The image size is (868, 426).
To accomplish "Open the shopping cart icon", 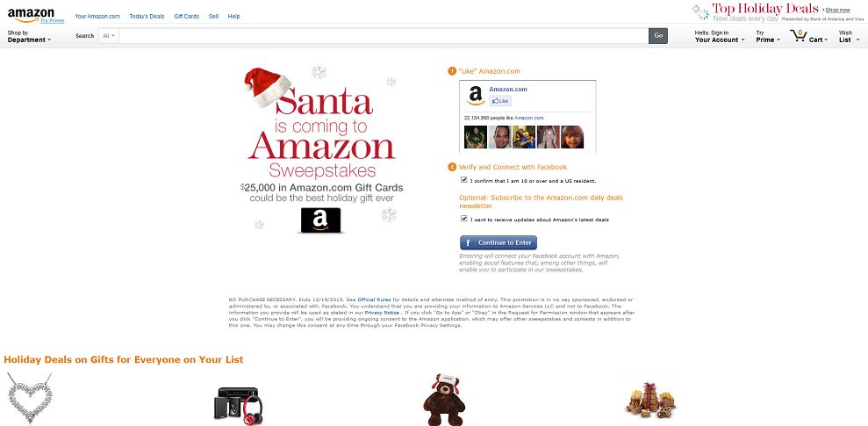I will tap(799, 36).
